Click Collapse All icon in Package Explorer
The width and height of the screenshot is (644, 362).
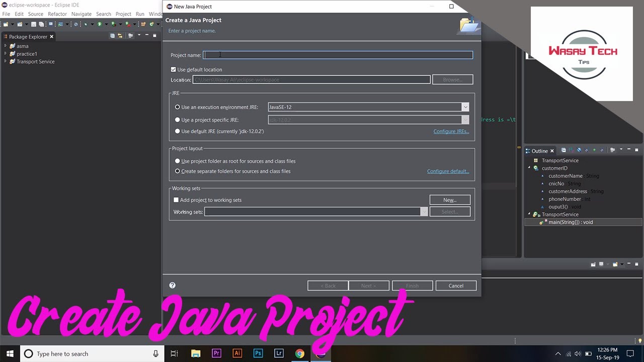point(112,36)
